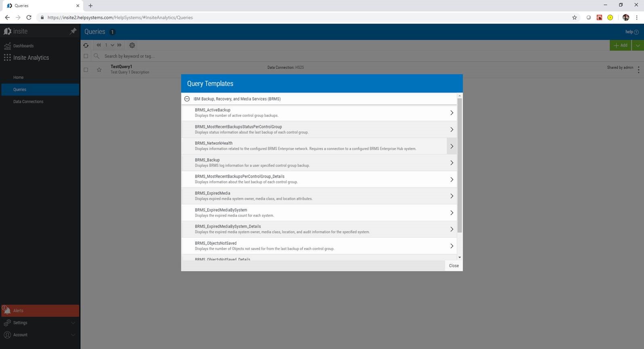Bookmark this page star icon
The image size is (644, 349).
[x=575, y=17]
